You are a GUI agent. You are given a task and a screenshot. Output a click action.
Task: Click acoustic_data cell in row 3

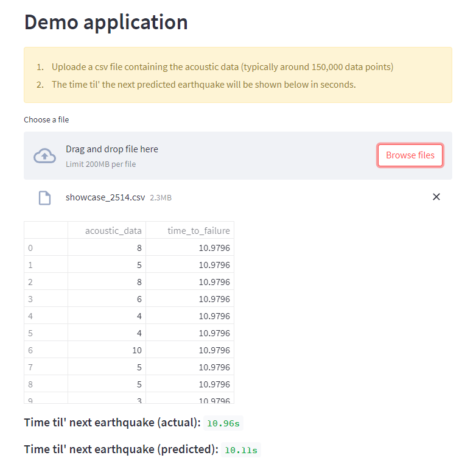tap(107, 299)
